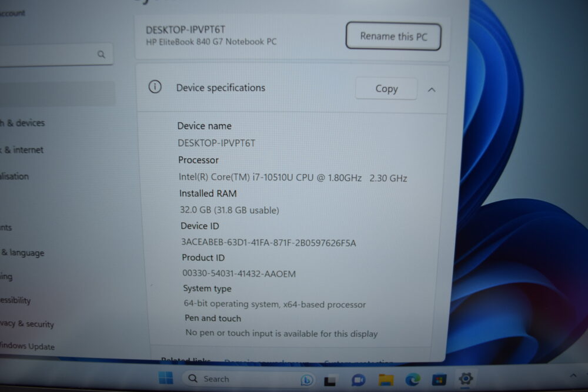Collapse the Device specifications section

pyautogui.click(x=432, y=89)
